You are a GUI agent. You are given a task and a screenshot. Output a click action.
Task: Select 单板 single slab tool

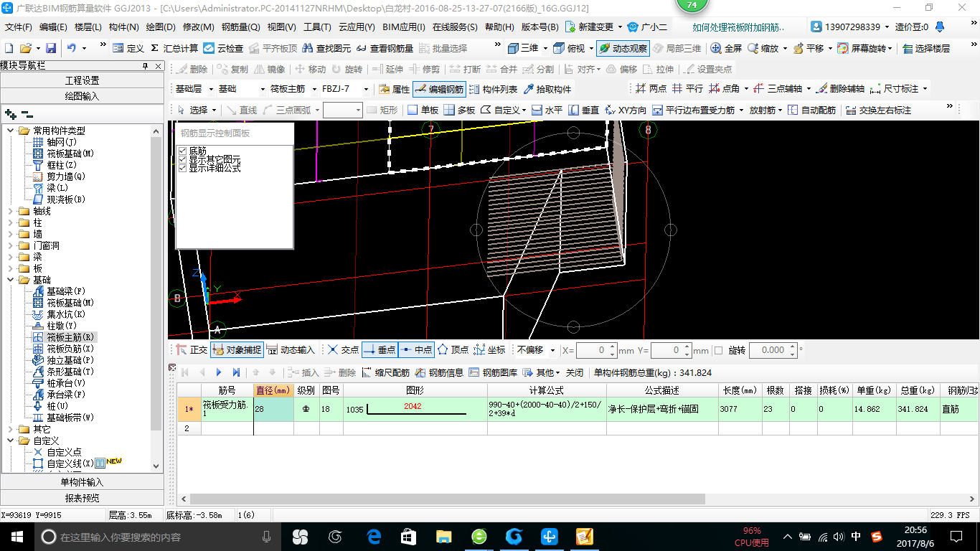(423, 110)
